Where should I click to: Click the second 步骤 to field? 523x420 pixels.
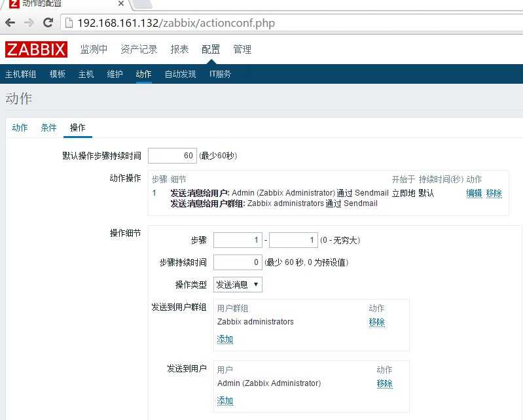click(293, 240)
